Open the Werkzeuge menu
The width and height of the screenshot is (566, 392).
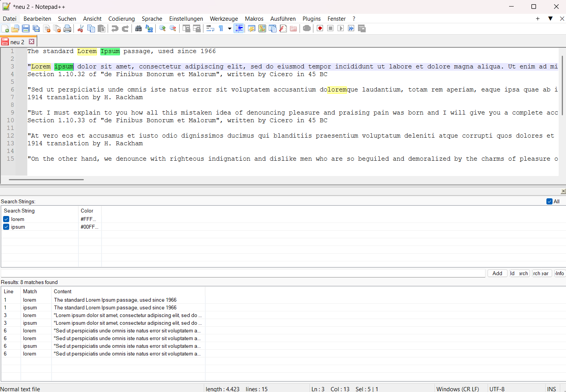224,19
